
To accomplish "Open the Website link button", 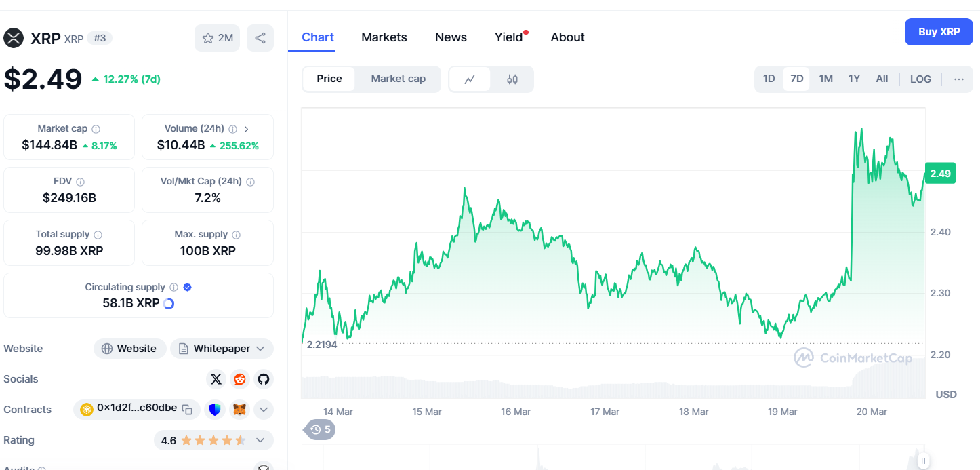I will 129,349.
